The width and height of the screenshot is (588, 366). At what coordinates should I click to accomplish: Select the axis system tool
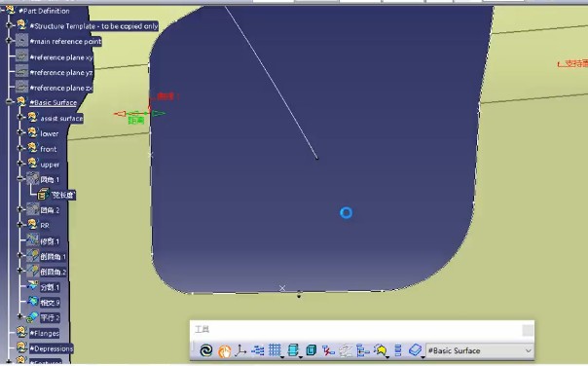pos(240,351)
